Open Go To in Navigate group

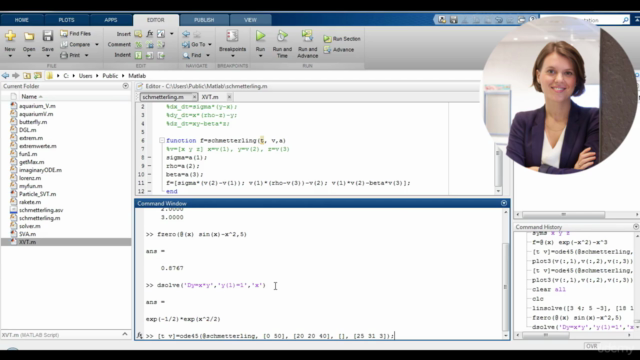pyautogui.click(x=194, y=44)
